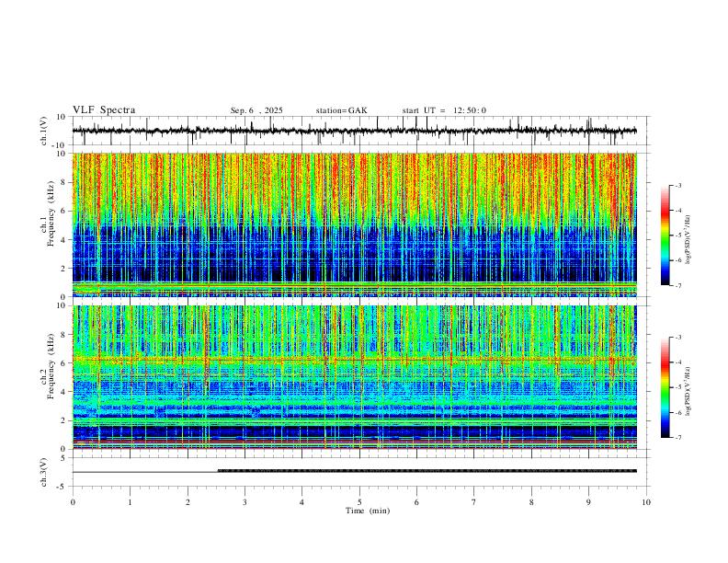Screen dimensions: 728x563
Task: Click the ch.2 PSD color scale bar
Action: (x=665, y=387)
